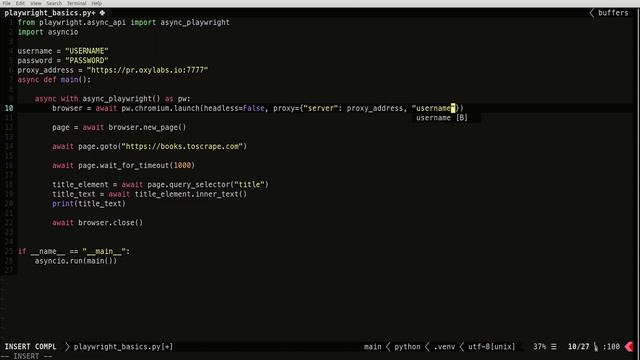Open the File menu
Image resolution: width=640 pixels, height=360 pixels.
[x=7, y=3]
